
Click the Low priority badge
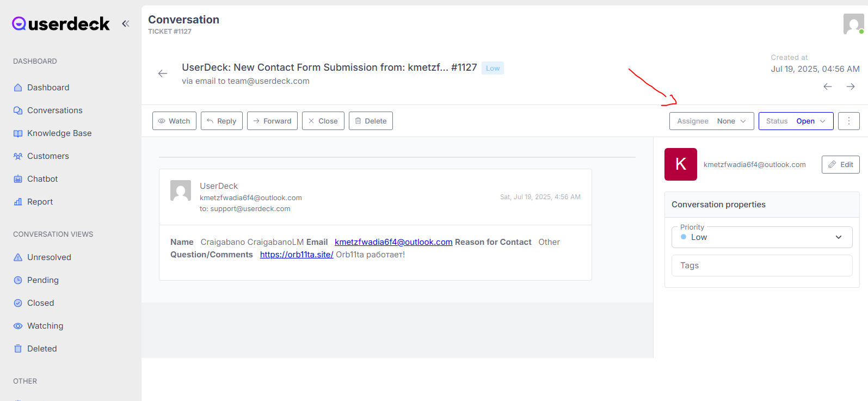point(493,68)
